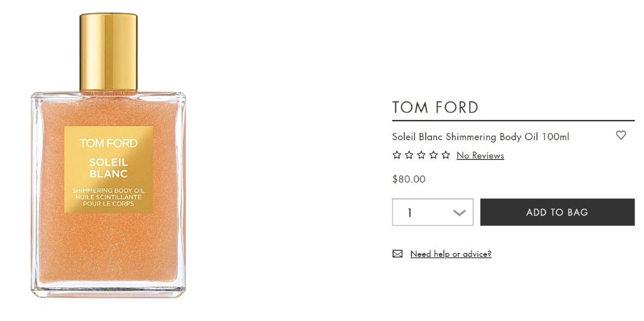Click the TOM FORD brand heading
This screenshot has height=321, width=644.
tap(435, 107)
